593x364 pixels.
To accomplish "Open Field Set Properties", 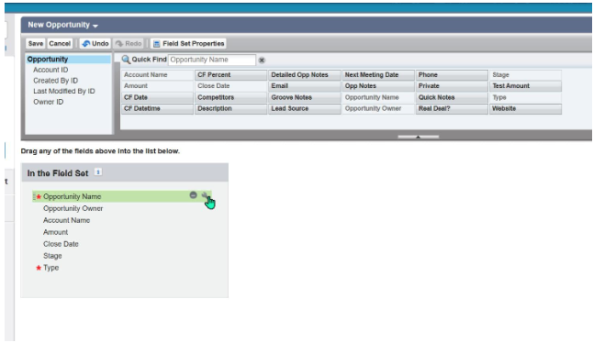I will click(188, 43).
